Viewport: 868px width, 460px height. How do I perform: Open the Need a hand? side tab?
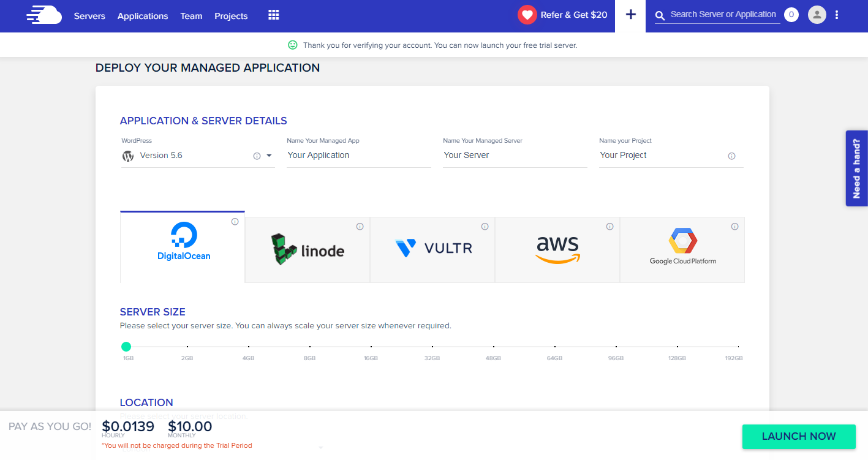[856, 168]
